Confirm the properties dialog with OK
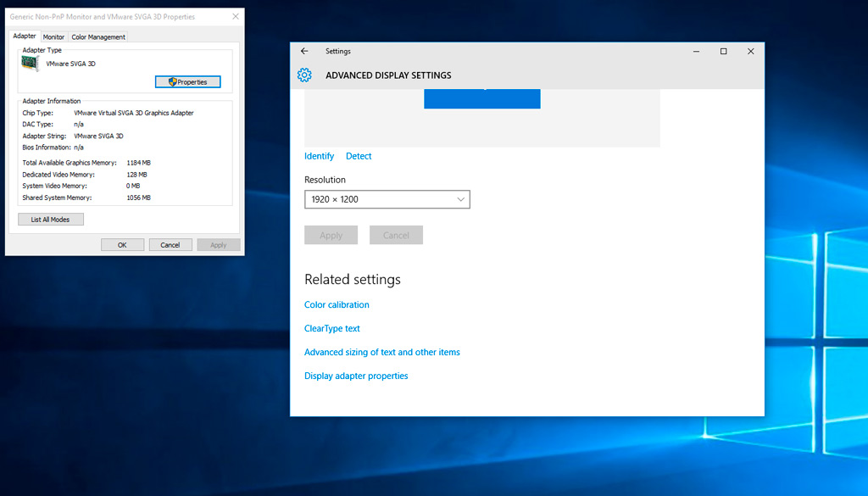Viewport: 868px width, 496px height. coord(122,245)
